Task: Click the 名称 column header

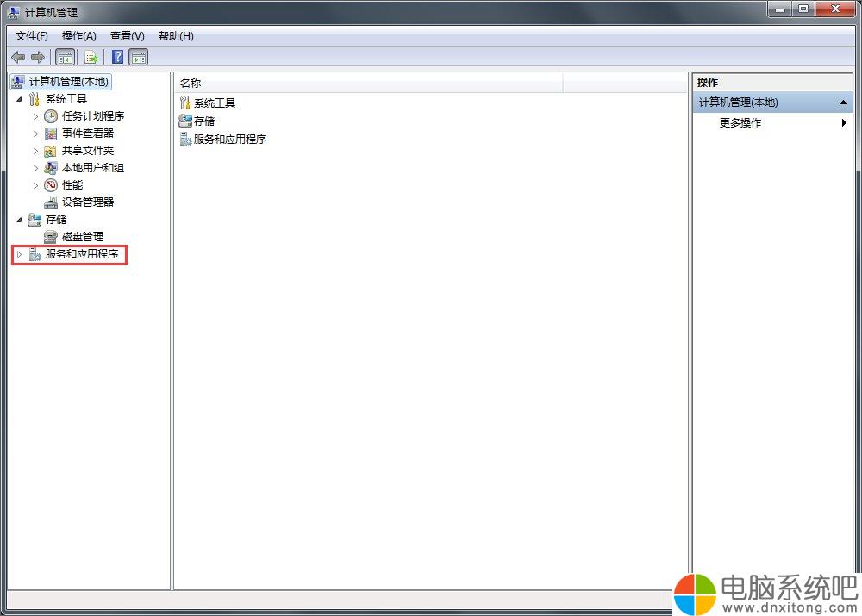Action: pos(369,83)
